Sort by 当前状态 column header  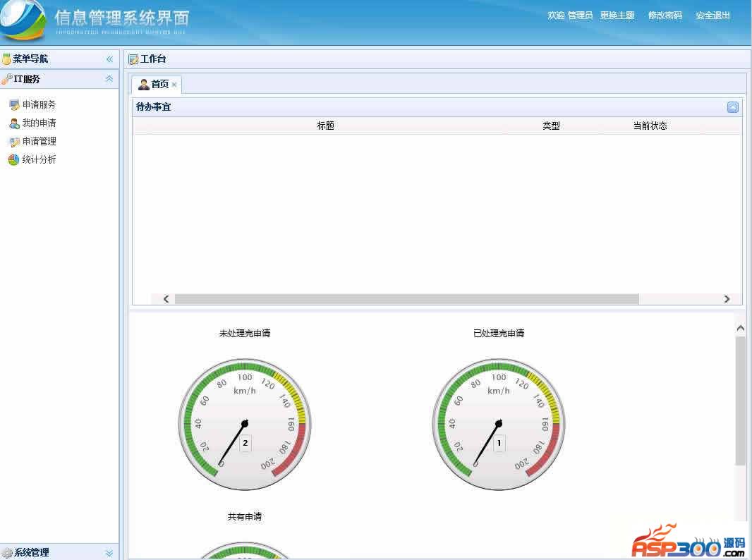coord(650,126)
